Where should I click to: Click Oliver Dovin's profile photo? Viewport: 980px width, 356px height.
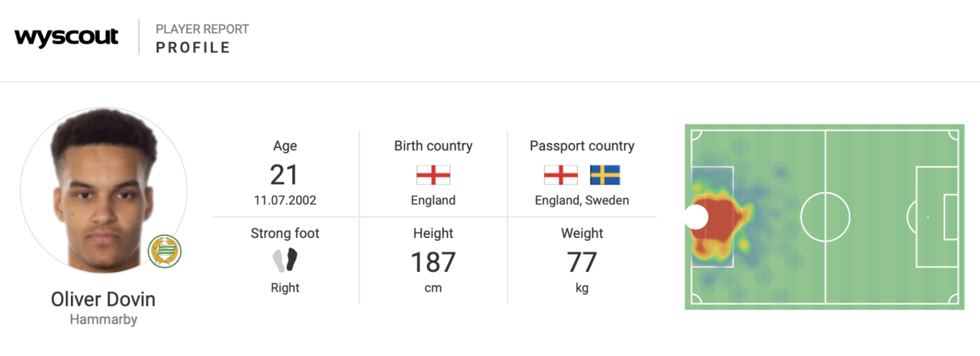104,190
